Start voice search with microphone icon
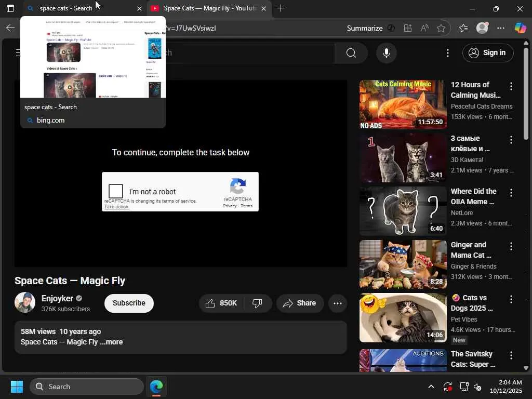Screen dimensions: 532x399 pos(386,53)
